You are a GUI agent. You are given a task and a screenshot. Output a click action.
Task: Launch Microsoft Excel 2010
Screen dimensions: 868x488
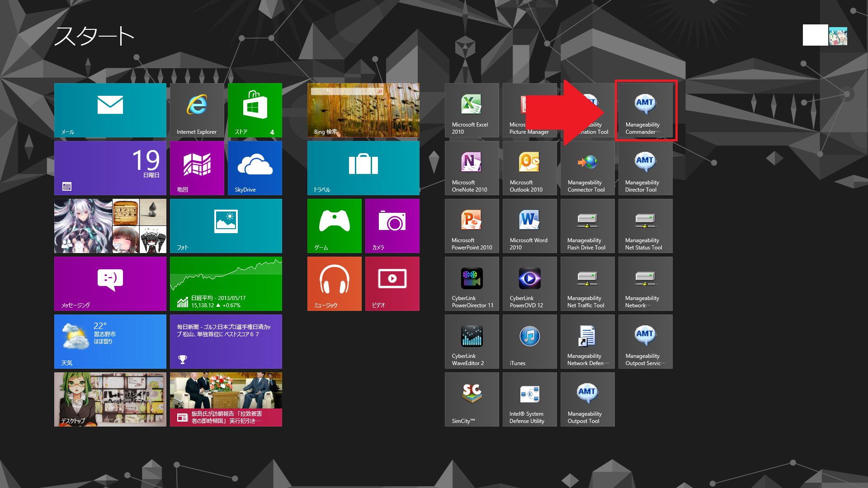(472, 110)
